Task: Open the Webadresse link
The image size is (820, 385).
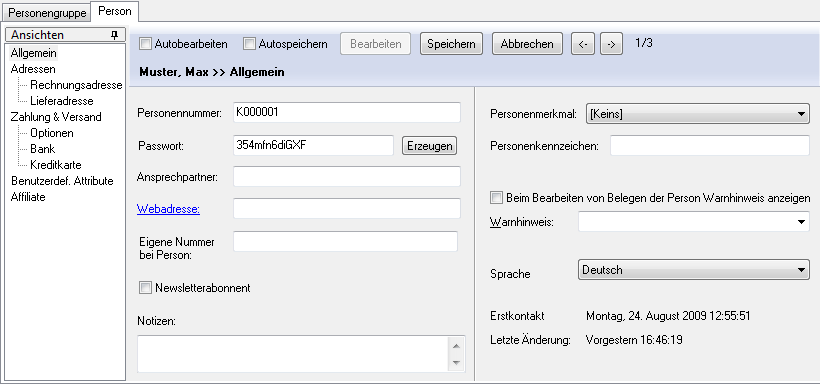Action: click(x=168, y=209)
